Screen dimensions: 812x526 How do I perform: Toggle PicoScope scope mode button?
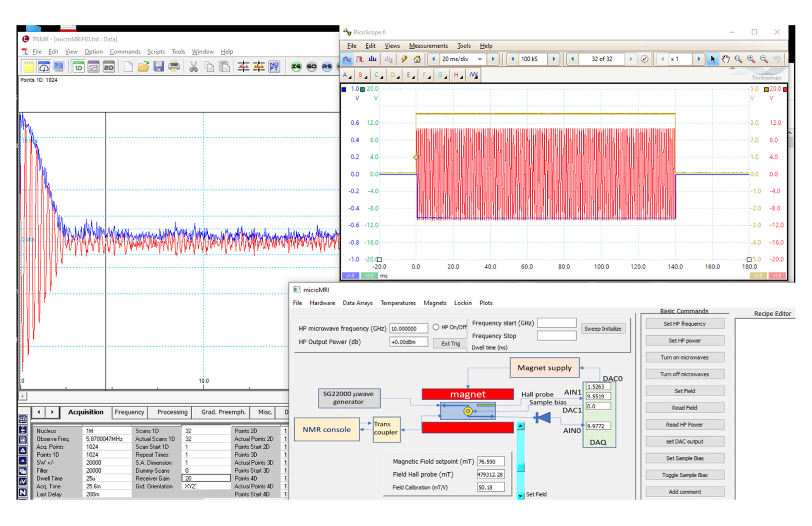(x=347, y=59)
